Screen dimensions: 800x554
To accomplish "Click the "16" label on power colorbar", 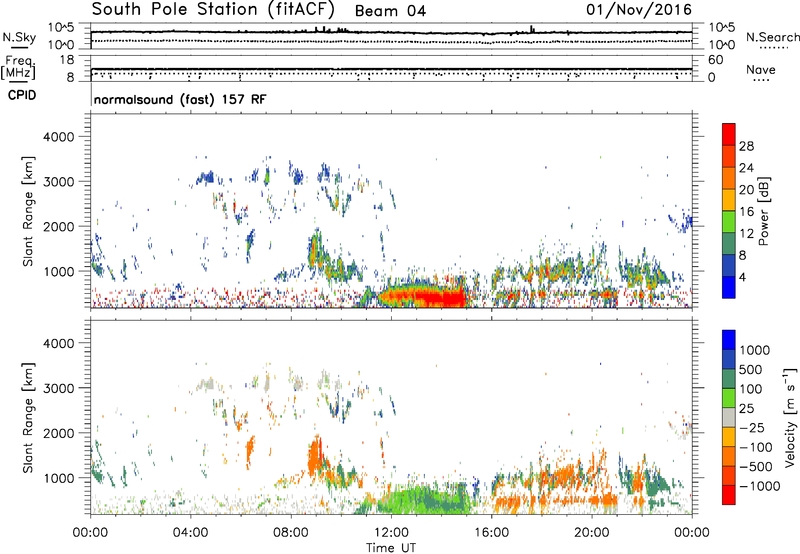I will (x=746, y=212).
